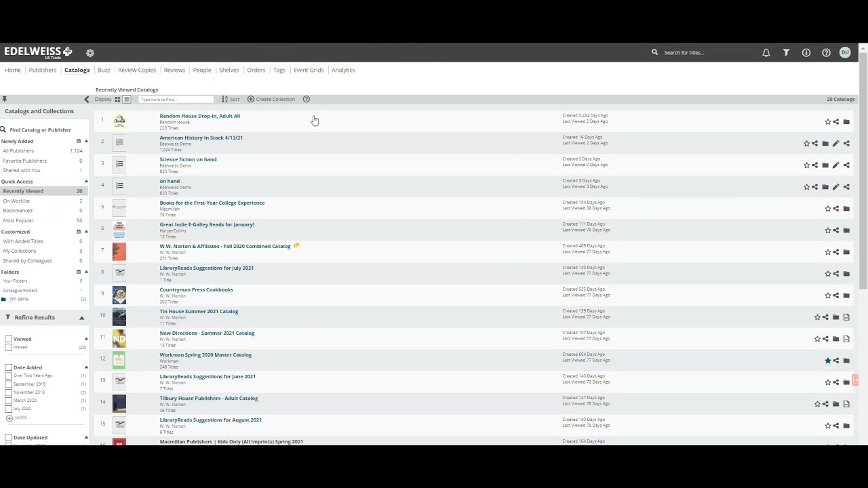Expand MORE date added options
Image resolution: width=868 pixels, height=488 pixels.
point(16,418)
